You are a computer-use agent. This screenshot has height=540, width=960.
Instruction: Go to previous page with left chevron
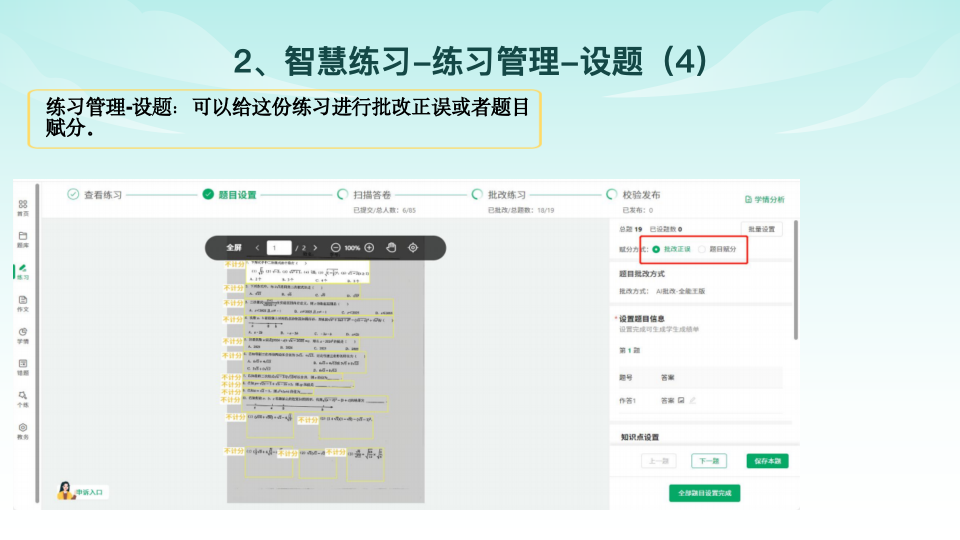tap(257, 247)
